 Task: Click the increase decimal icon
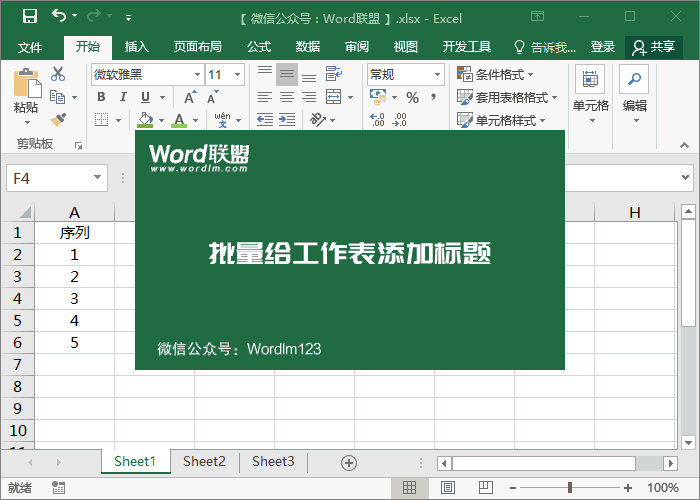378,119
